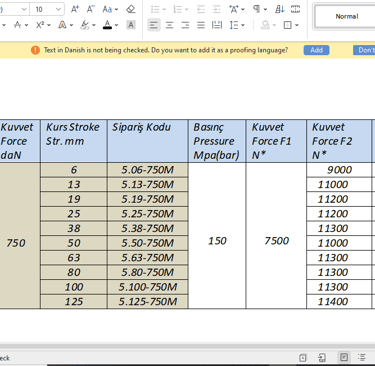Click the page-with-arrow icon in status bar

(x=322, y=358)
